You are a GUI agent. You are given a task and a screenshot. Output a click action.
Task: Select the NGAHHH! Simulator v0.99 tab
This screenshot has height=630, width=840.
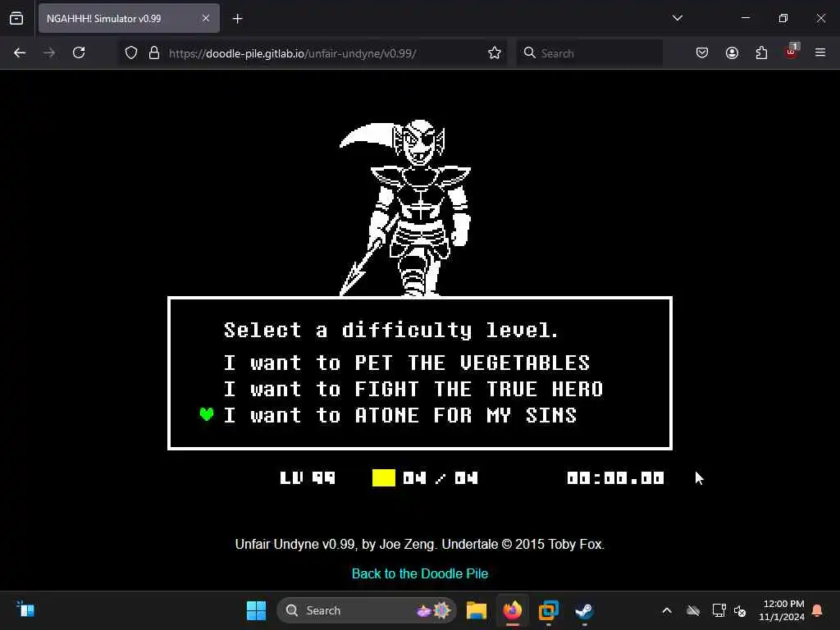pyautogui.click(x=129, y=18)
